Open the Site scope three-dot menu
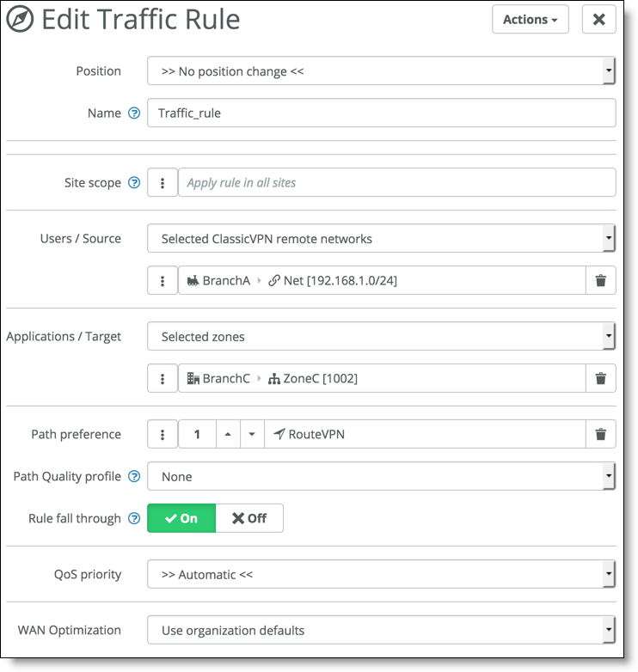This screenshot has height=672, width=638. point(163,183)
